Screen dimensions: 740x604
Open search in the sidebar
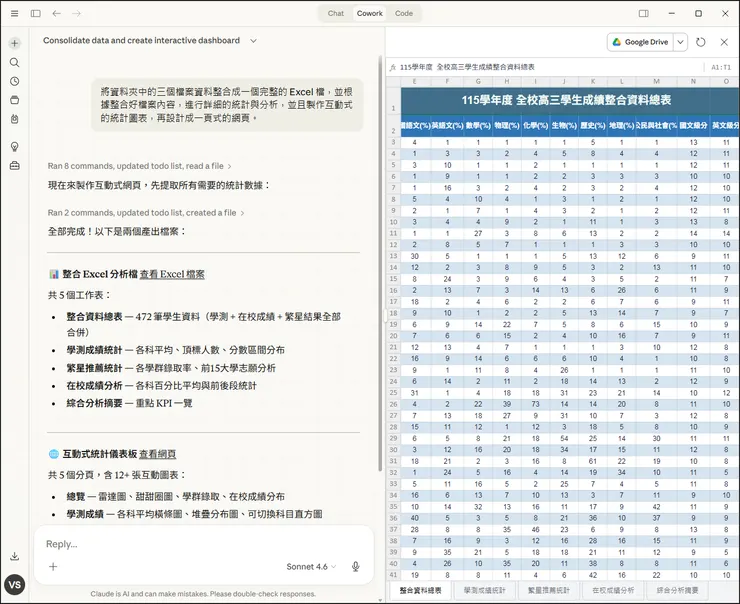pos(15,62)
